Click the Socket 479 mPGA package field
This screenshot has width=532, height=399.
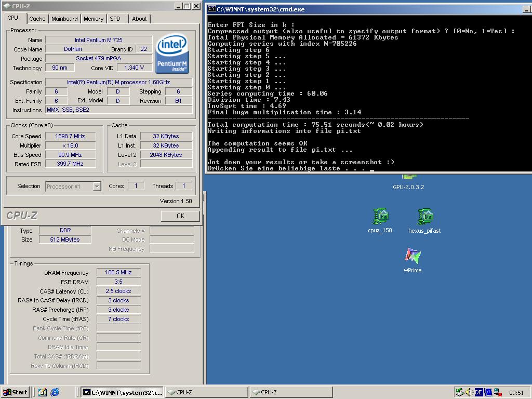pyautogui.click(x=98, y=58)
